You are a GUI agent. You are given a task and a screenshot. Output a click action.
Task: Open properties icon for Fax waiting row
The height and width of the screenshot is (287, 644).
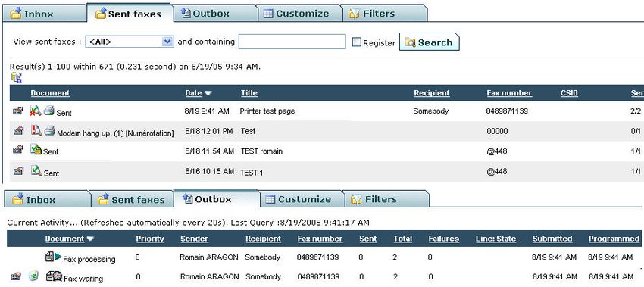click(15, 276)
